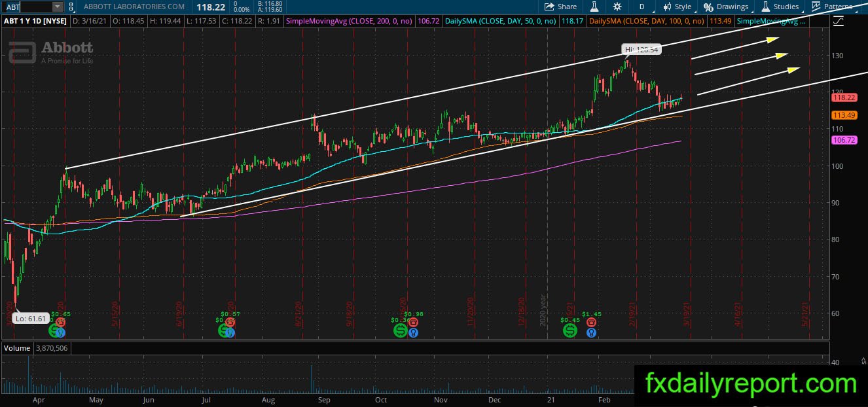The image size is (868, 407).
Task: Open the Style menu
Action: (677, 7)
